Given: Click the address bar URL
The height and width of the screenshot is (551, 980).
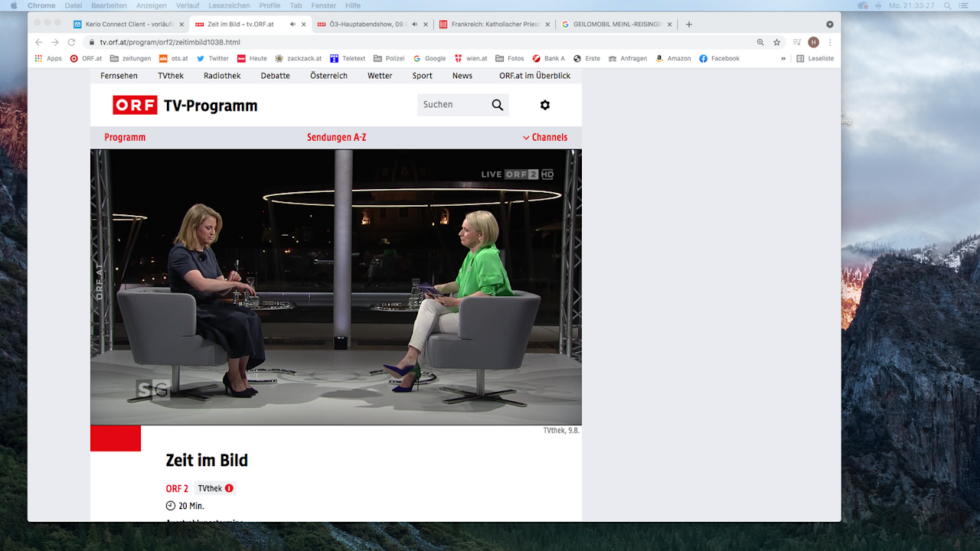Looking at the screenshot, I should (170, 42).
